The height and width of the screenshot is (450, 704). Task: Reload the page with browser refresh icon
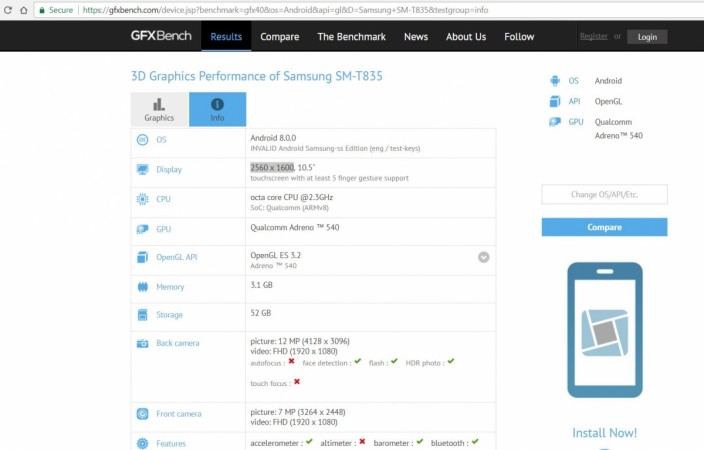point(8,10)
